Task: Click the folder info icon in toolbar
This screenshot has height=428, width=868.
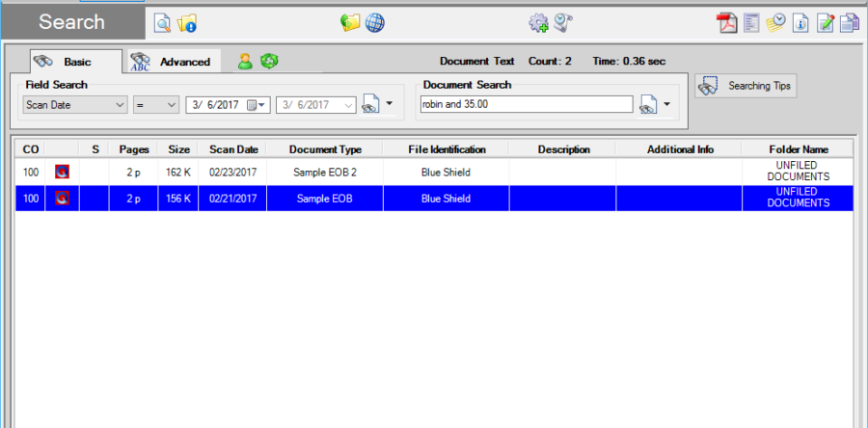Action: click(187, 23)
